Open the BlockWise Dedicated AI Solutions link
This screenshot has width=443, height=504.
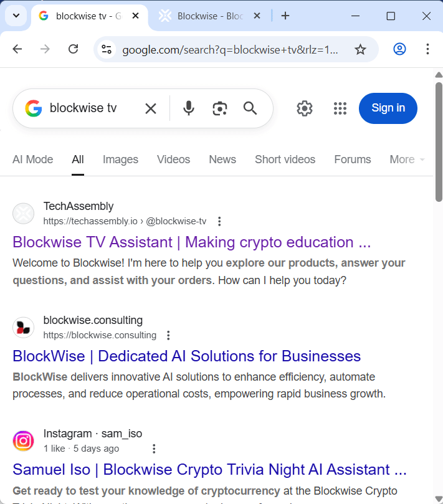pyautogui.click(x=186, y=356)
